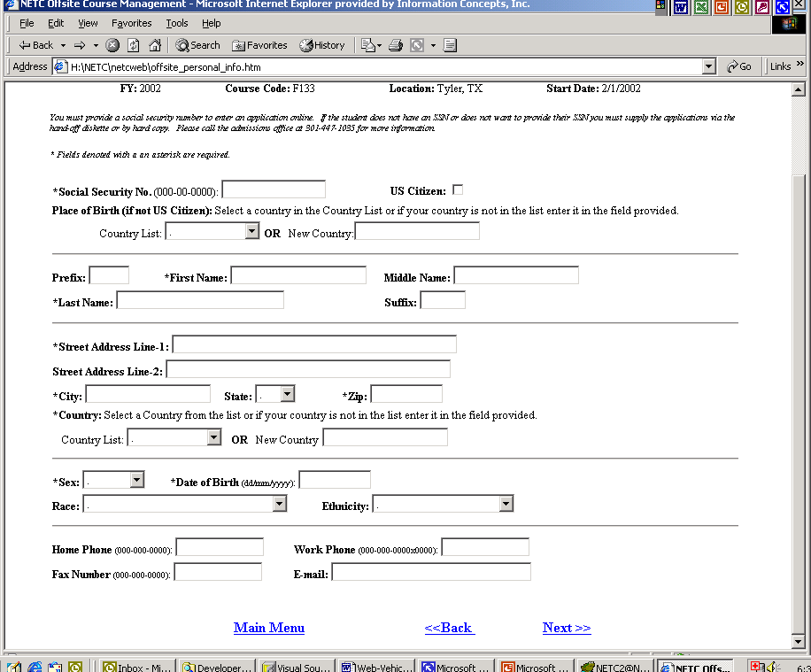811x672 pixels.
Task: Open the Tools menu
Action: [177, 23]
